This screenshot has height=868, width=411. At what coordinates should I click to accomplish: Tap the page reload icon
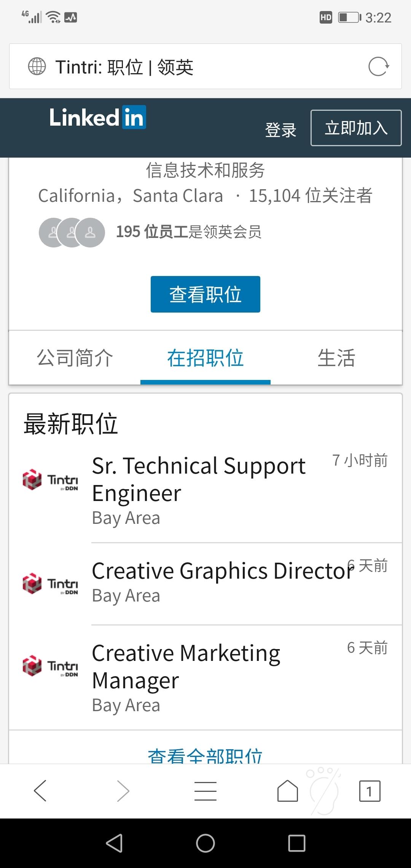379,67
